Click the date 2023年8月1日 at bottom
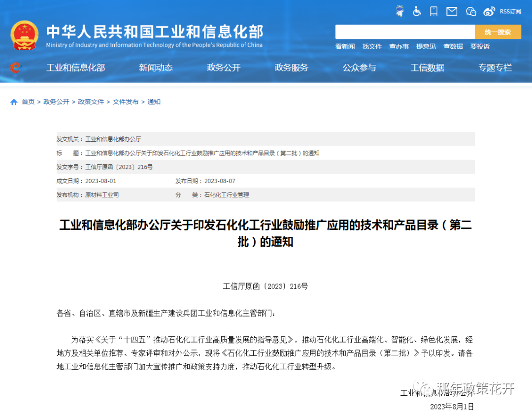 452,407
